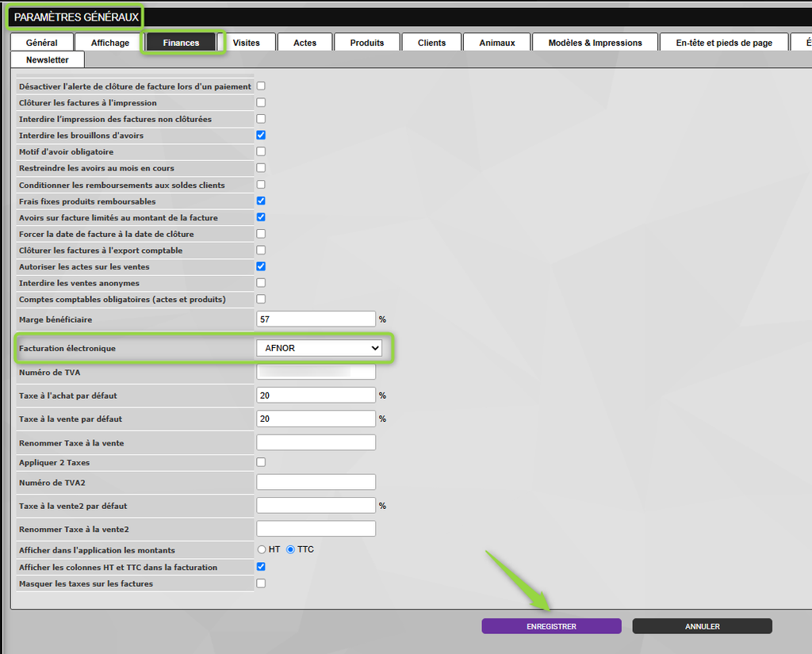
Task: Enable Clôturer les factures à l'impression checkbox
Action: [261, 102]
